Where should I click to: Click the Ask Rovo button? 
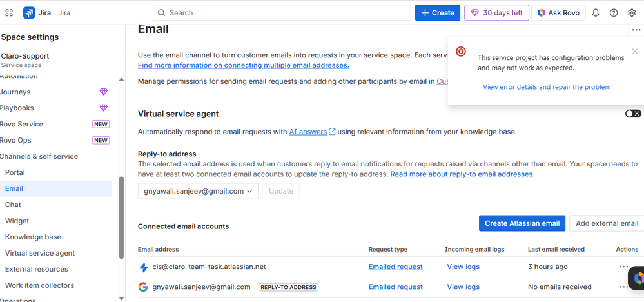(x=558, y=13)
